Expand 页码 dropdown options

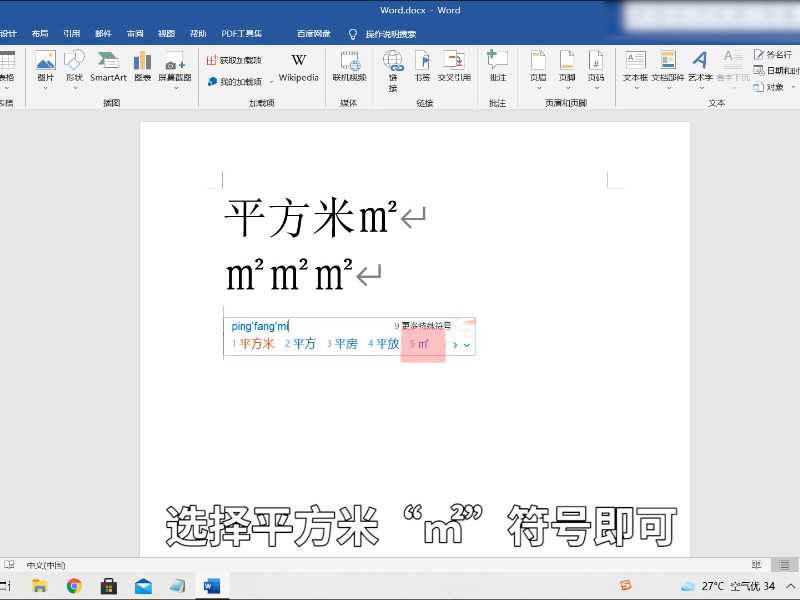[x=596, y=87]
